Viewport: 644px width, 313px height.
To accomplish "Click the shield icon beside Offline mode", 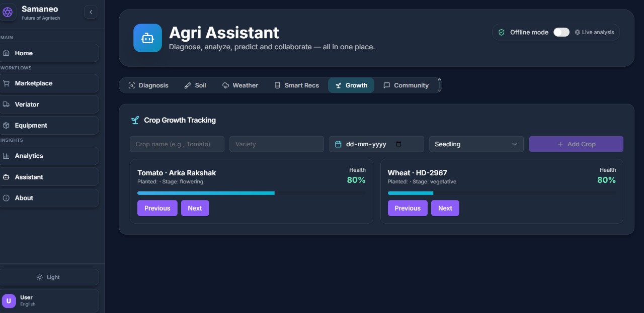I will tap(501, 32).
